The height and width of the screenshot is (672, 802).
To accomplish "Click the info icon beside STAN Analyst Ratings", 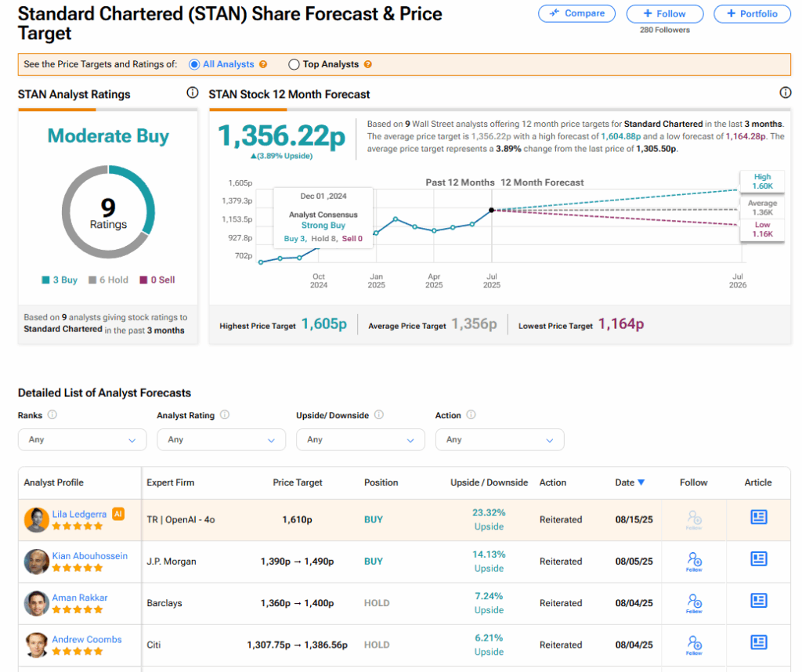I will click(193, 93).
